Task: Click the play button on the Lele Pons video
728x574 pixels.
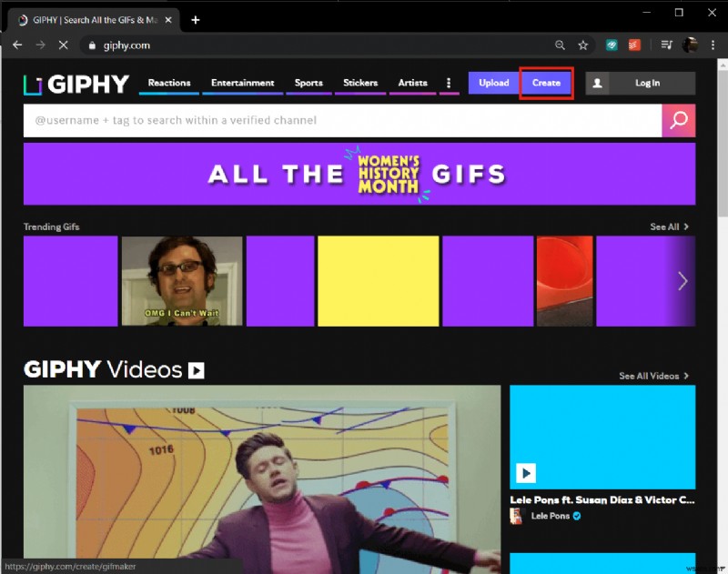Action: tap(525, 473)
